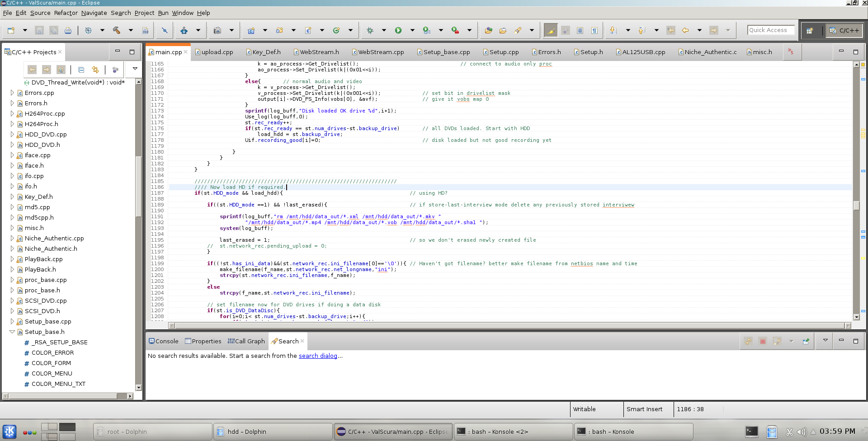Click the Print icon in toolbar
This screenshot has height=441, width=868.
68,30
